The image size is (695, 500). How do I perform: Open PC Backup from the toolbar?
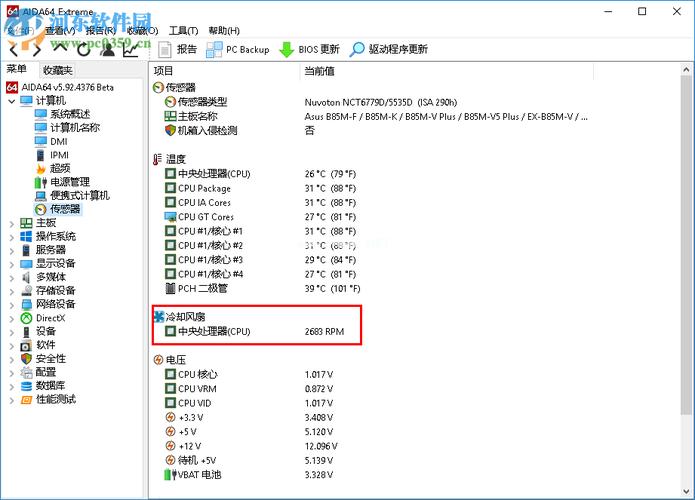[x=238, y=50]
